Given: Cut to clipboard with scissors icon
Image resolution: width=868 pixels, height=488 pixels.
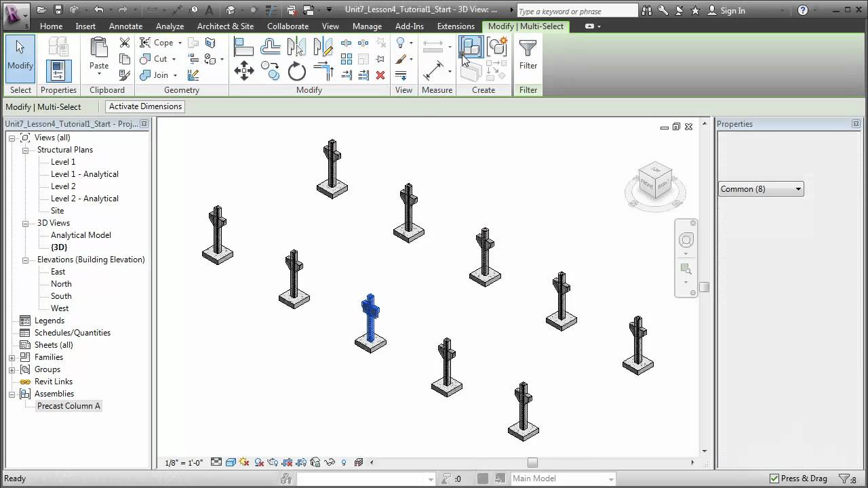Looking at the screenshot, I should pos(124,43).
